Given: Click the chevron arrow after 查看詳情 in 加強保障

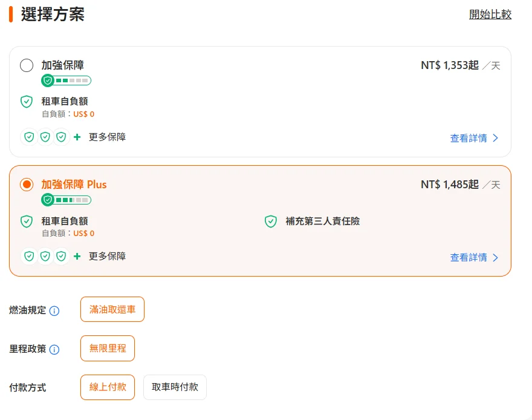Looking at the screenshot, I should point(495,138).
